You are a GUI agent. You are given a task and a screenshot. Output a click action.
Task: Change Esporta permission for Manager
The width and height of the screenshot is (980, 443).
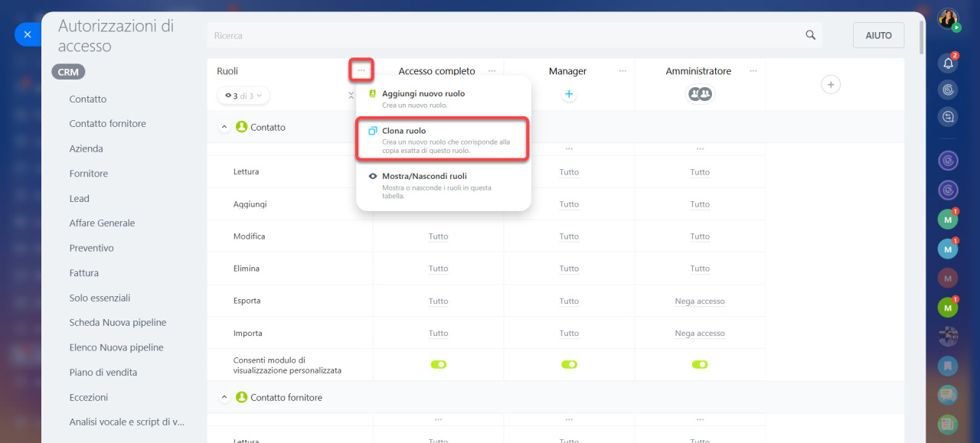(x=569, y=301)
